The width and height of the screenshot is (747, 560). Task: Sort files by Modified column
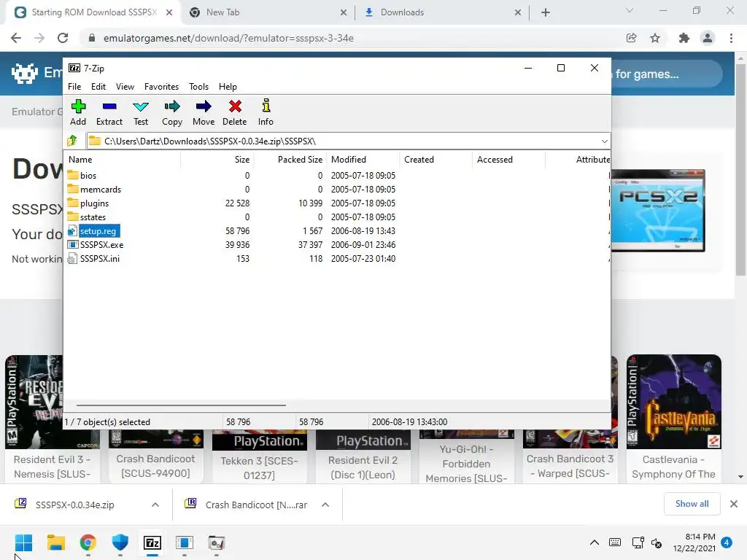coord(363,160)
